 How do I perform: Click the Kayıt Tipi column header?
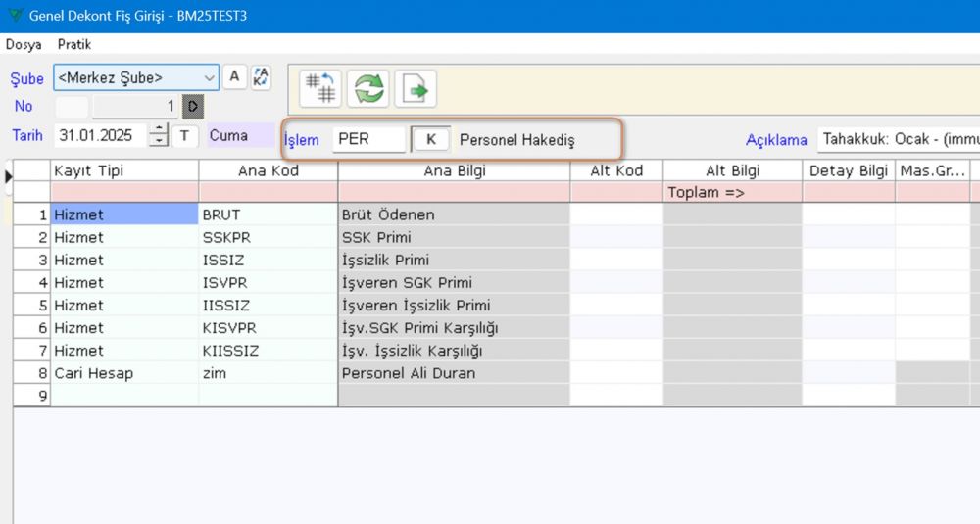coord(124,170)
